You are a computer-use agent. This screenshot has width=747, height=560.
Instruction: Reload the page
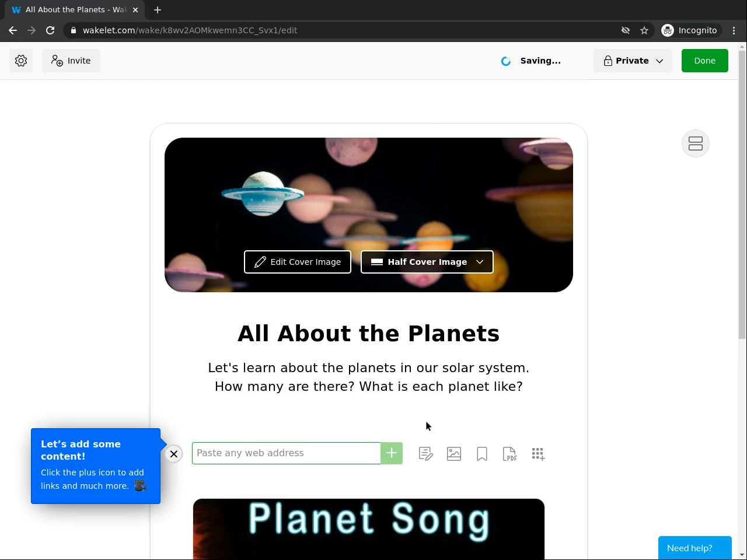[x=50, y=30]
